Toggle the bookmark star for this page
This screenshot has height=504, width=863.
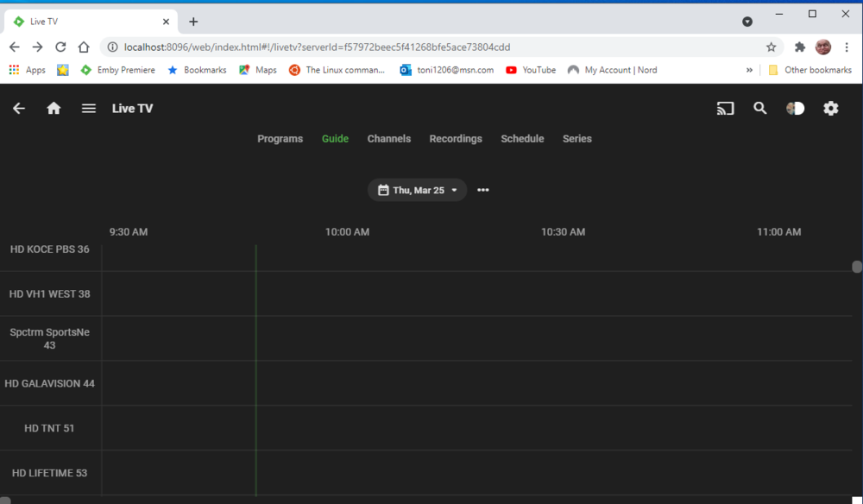pos(771,47)
